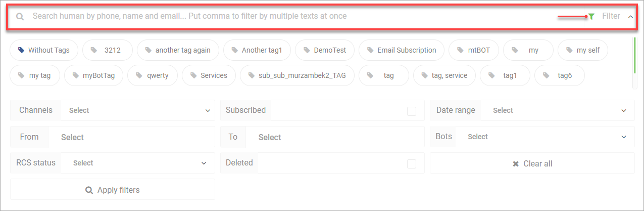Click the From date select field
This screenshot has width=644, height=211.
click(x=131, y=137)
